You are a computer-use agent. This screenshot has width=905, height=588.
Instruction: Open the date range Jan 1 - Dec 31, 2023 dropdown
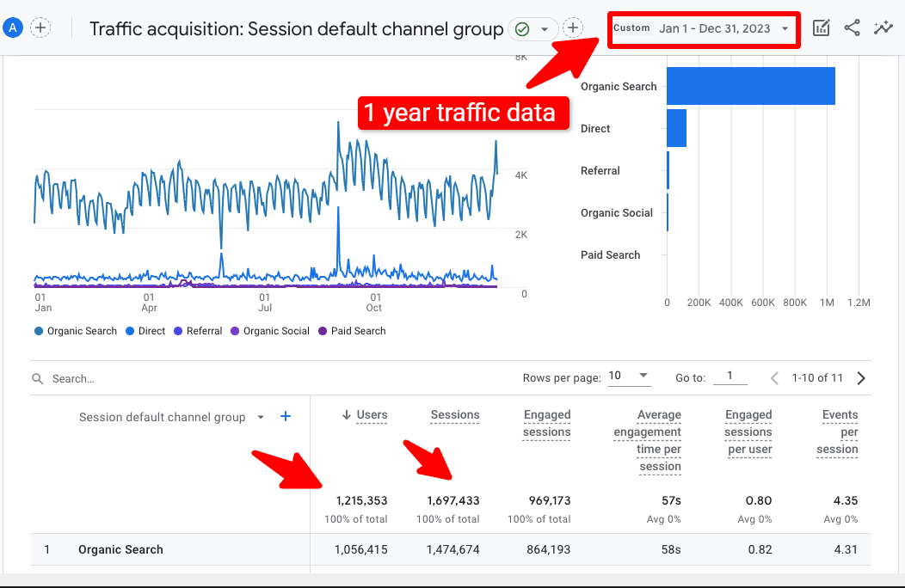[x=723, y=28]
